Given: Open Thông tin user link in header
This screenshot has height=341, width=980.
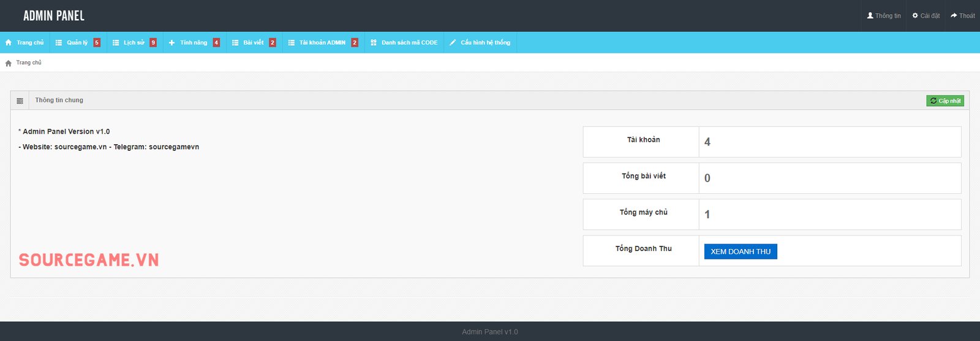Looking at the screenshot, I should point(884,16).
